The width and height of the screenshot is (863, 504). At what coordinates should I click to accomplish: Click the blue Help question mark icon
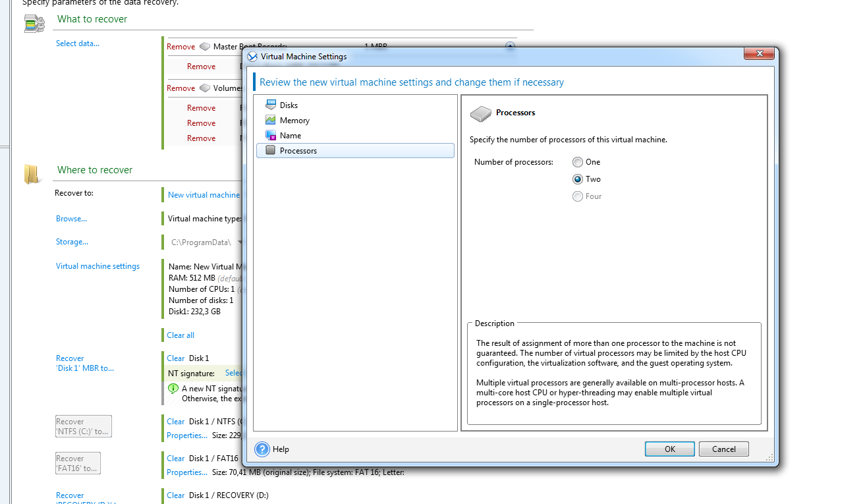262,449
